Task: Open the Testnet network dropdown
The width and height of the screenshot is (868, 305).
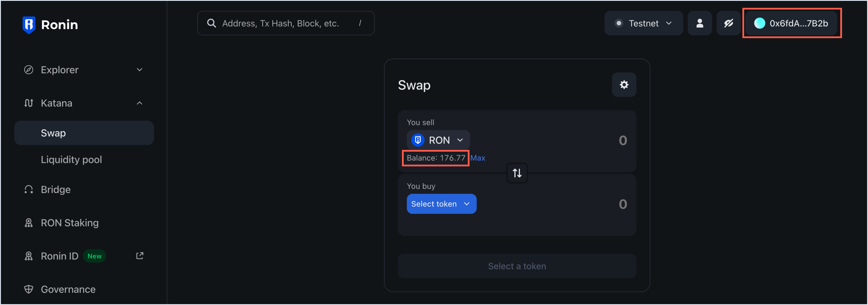Action: 643,23
